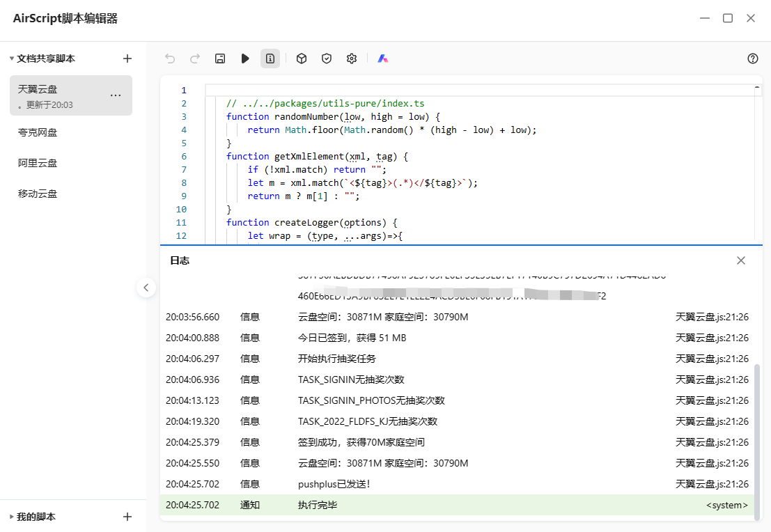Viewport: 771px width, 532px height.
Task: Open script settings gear icon
Action: click(352, 58)
